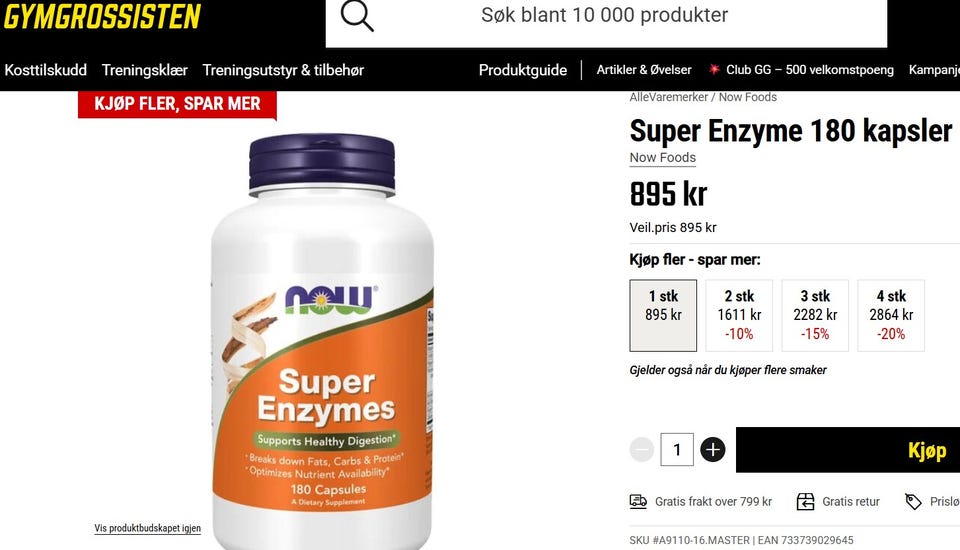The image size is (960, 550).
Task: Add product with the Kjøp button
Action: [x=848, y=450]
